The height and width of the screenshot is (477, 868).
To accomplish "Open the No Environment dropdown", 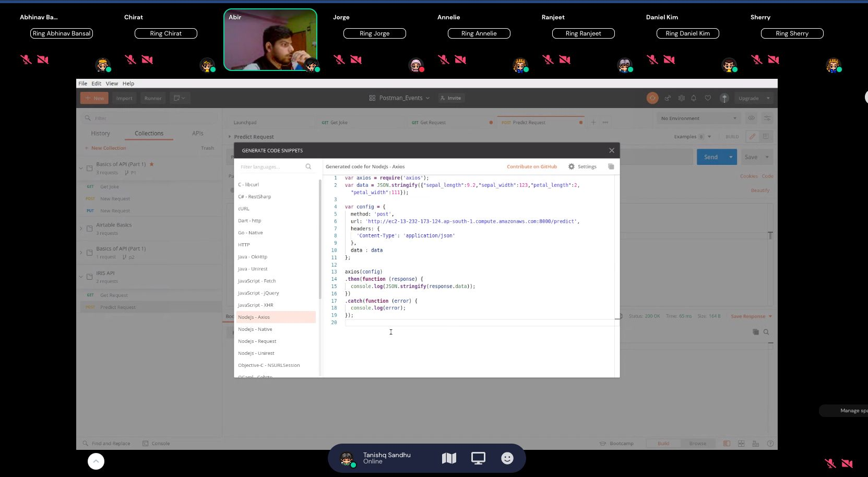I will point(699,118).
